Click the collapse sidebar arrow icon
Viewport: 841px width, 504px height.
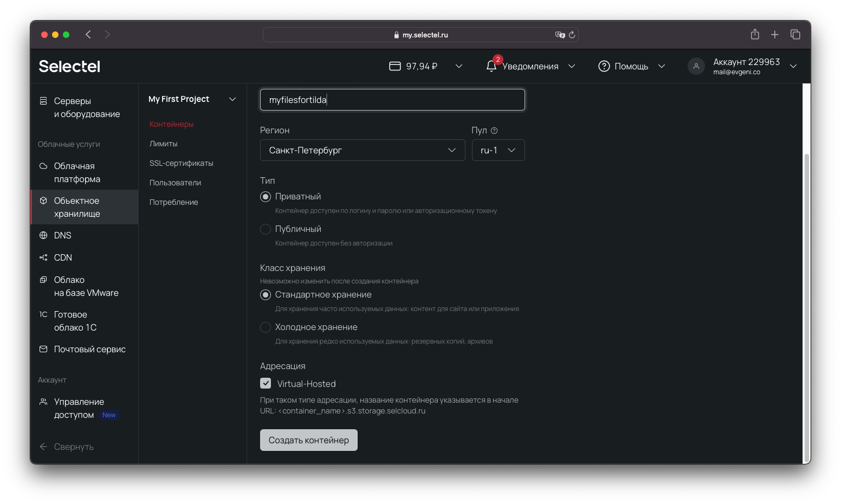pyautogui.click(x=43, y=447)
